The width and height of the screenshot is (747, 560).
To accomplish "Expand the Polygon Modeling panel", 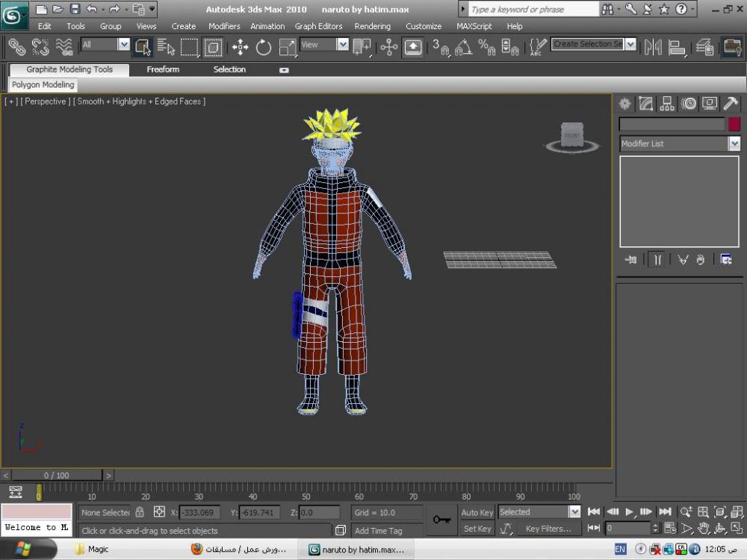I will point(43,85).
